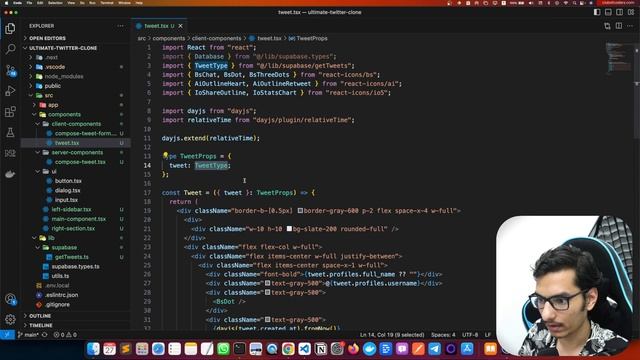Viewport: 640px width, 360px height.
Task: Click text-gray-500 color swatch on line 27
Action: click(x=268, y=283)
